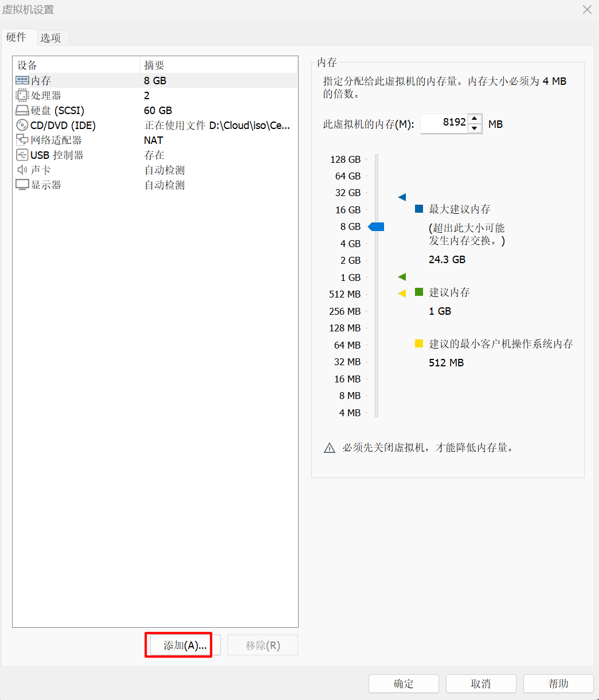599x700 pixels.
Task: Click the memory slider handle at 8 GB
Action: (x=377, y=227)
